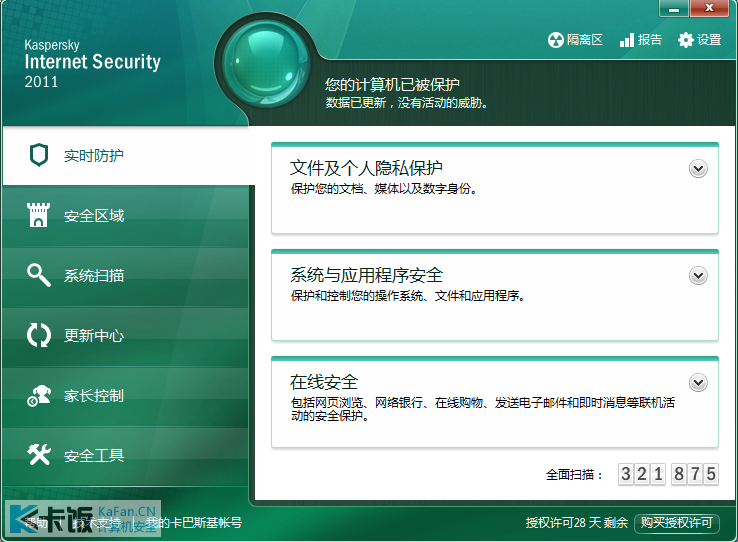This screenshot has width=738, height=542.
Task: Click the 保护您的文档、媒体以及数字身份 description
Action: click(x=384, y=189)
